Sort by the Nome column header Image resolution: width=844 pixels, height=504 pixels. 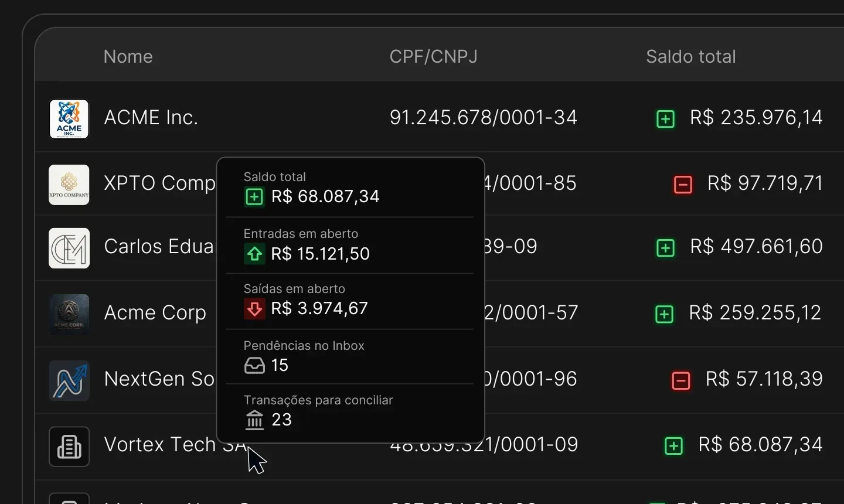128,56
